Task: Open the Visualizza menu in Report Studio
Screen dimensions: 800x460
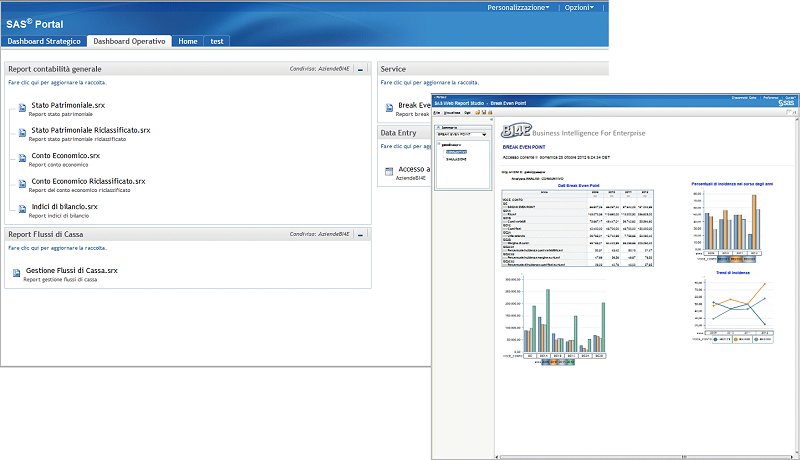Action: (452, 112)
